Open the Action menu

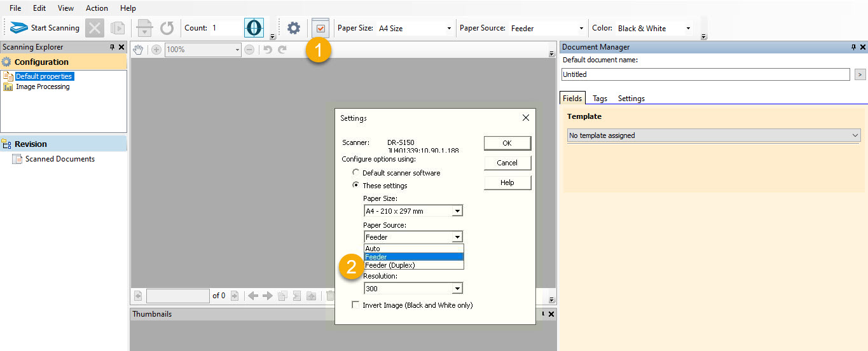pos(97,8)
